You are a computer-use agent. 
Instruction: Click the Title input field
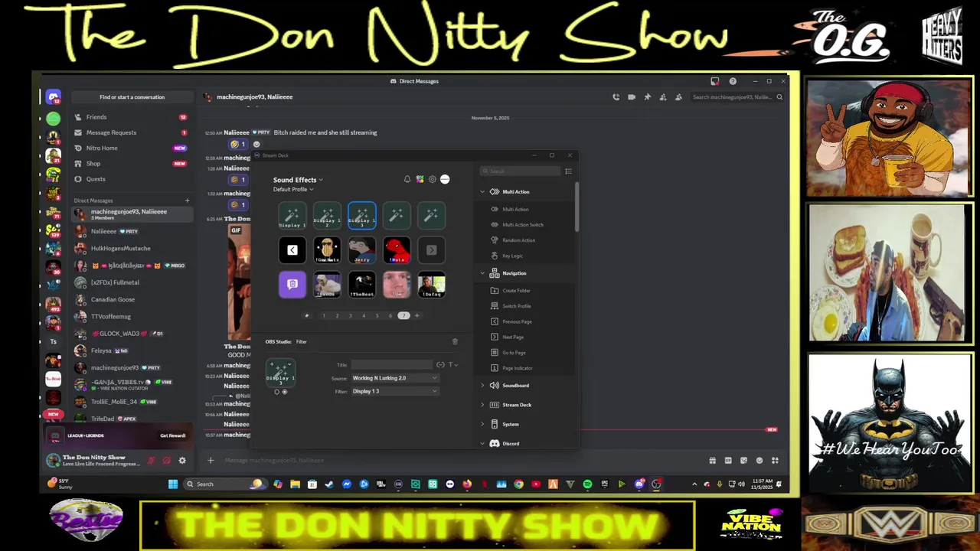tap(391, 364)
